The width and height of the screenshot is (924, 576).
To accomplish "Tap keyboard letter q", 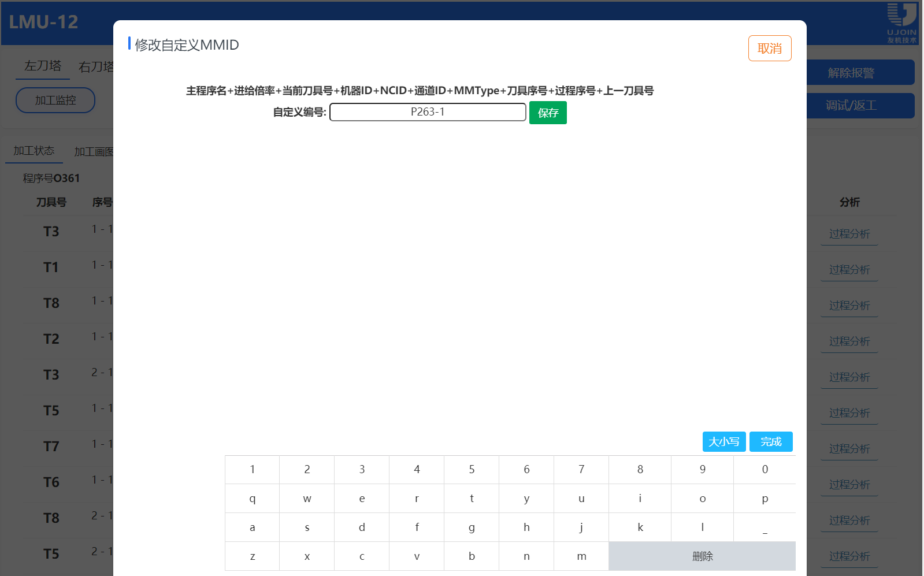I will point(252,499).
